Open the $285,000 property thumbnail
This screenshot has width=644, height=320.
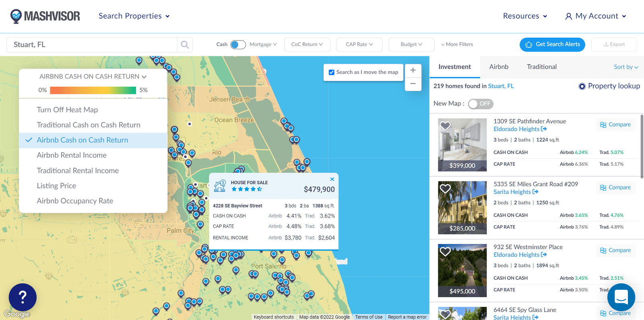(462, 208)
